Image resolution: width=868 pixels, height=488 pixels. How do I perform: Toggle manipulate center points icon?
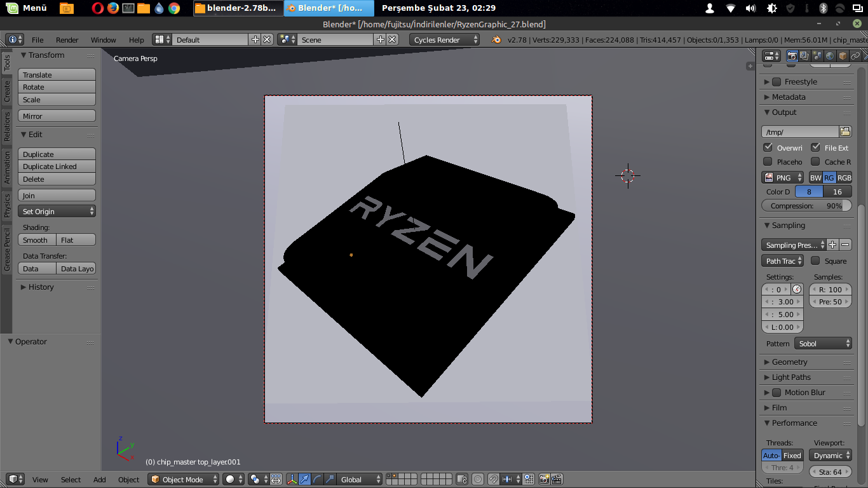pos(276,479)
